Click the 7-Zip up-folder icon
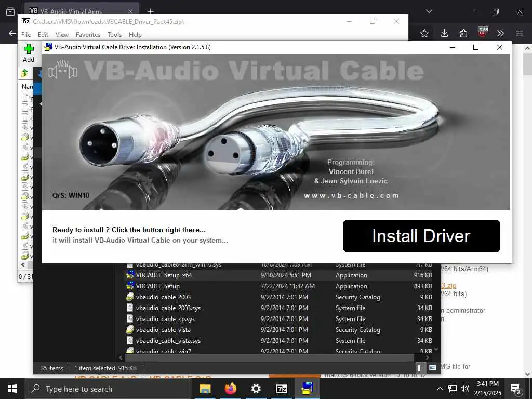 click(x=24, y=73)
